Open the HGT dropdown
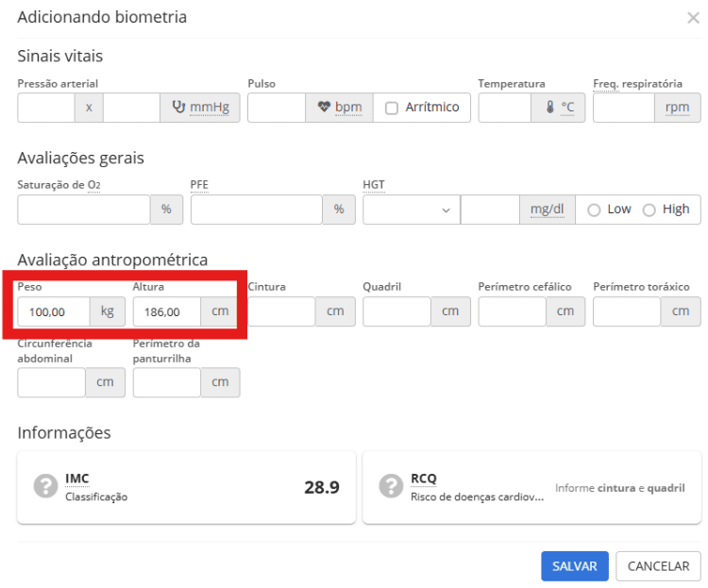The width and height of the screenshot is (708, 588). coord(411,210)
